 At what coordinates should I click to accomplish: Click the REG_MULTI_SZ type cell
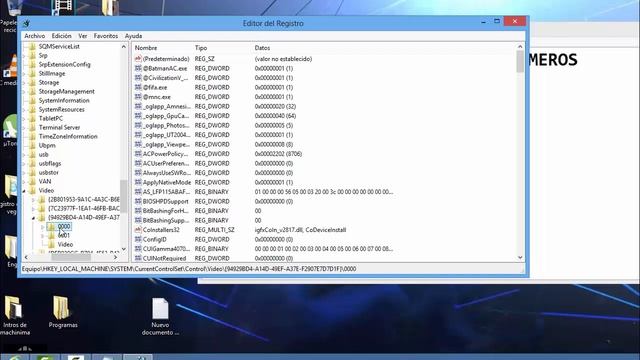pos(214,230)
